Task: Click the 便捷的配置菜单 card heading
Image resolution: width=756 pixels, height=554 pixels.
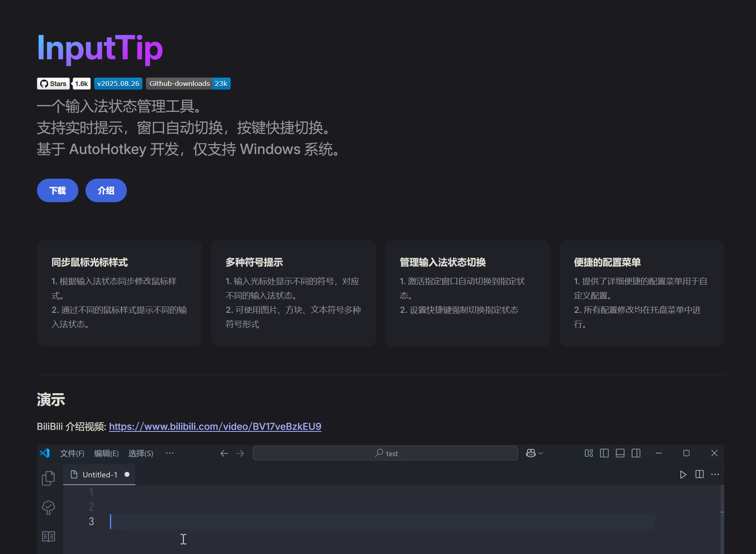Action: 607,262
